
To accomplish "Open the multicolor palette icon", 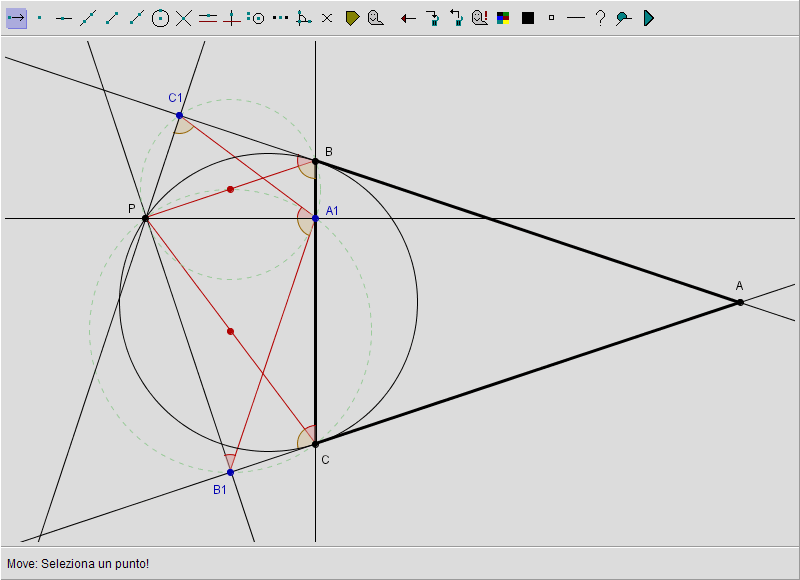I will pos(504,18).
